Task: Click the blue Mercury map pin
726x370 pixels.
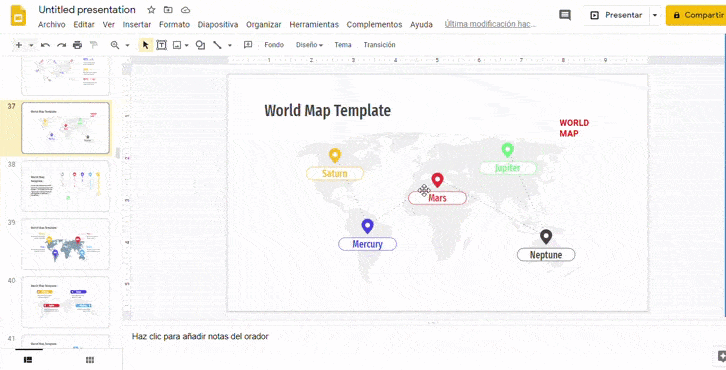Action: tap(367, 226)
